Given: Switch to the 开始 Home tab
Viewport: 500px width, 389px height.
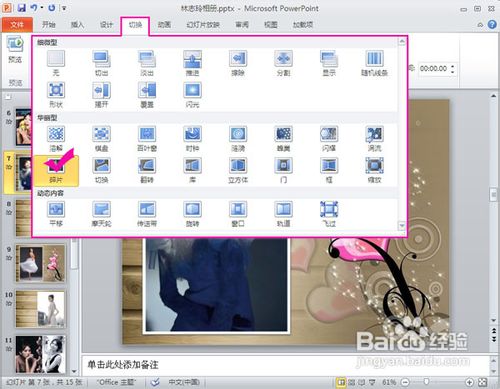Looking at the screenshot, I should point(49,25).
